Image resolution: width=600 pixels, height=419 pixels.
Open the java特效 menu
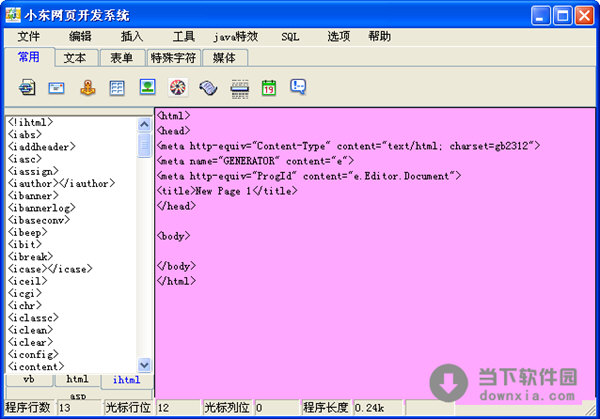(x=236, y=37)
